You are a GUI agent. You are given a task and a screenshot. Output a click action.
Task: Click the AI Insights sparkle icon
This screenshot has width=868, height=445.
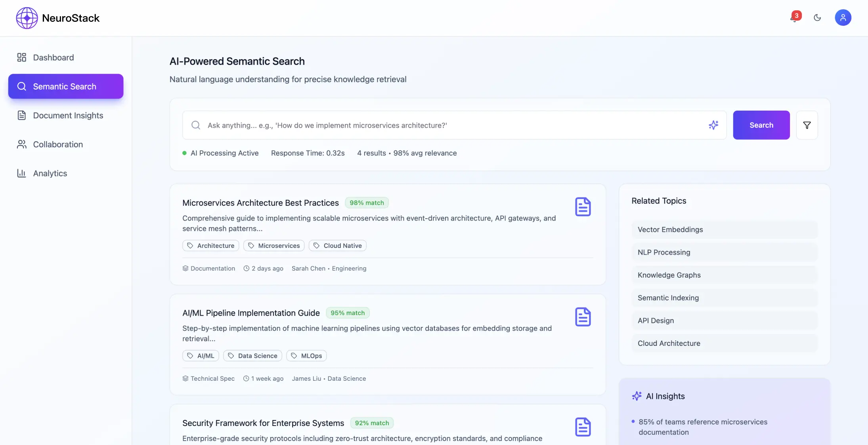[x=637, y=395]
